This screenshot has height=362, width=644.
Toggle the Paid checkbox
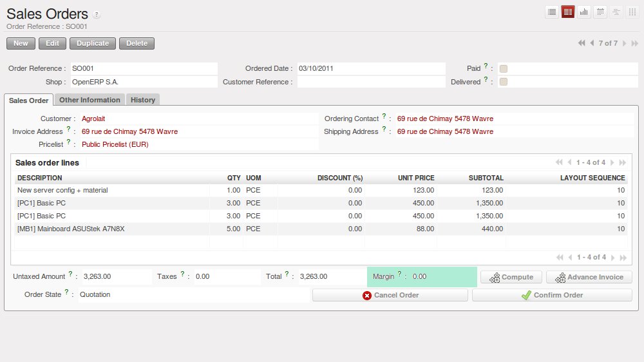[504, 69]
